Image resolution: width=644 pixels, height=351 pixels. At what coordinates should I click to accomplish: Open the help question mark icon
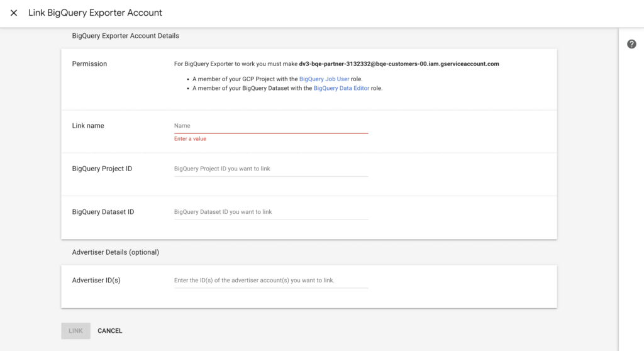click(x=631, y=44)
